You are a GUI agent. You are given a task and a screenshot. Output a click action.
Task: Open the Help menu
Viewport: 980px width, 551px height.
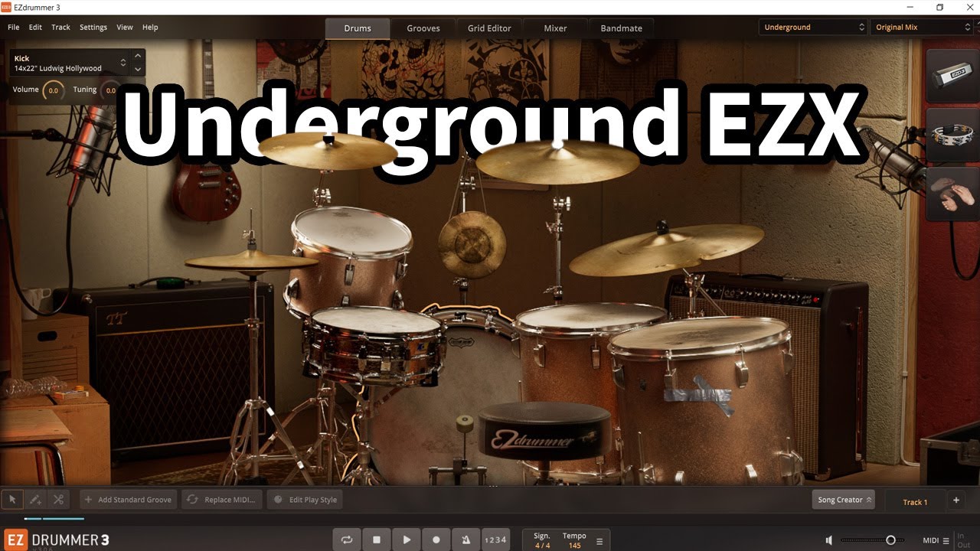click(150, 27)
